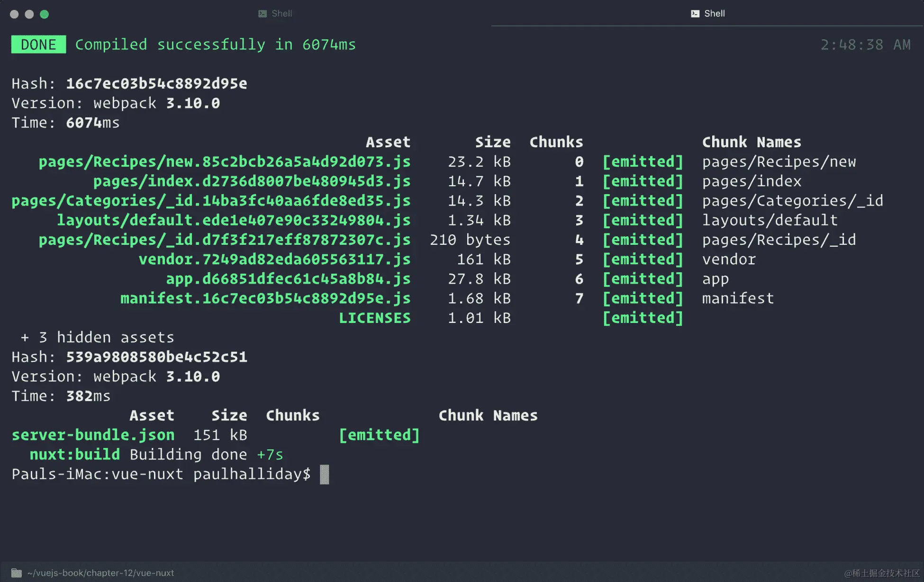Click the vendor.7249ad82eda605563117.js asset name
Viewport: 924px width, 582px height.
click(x=274, y=260)
